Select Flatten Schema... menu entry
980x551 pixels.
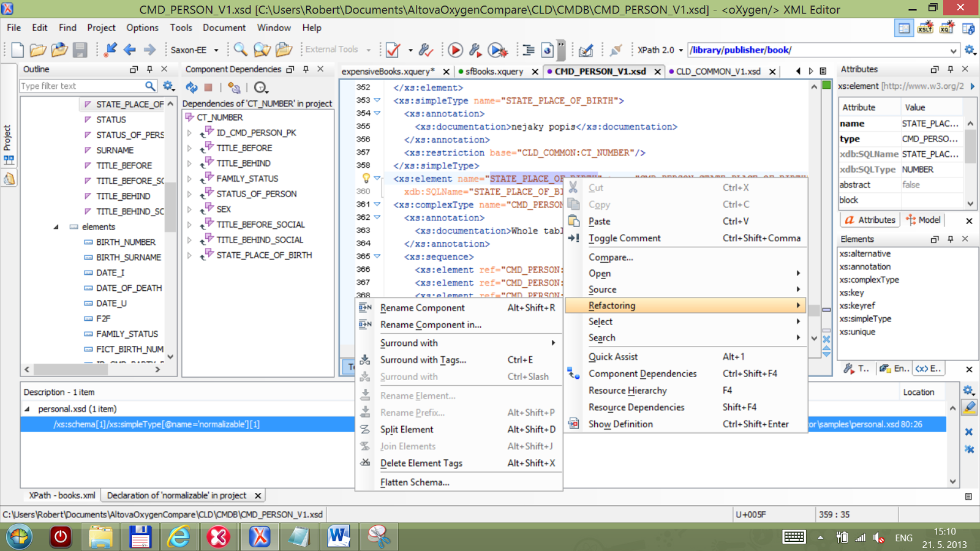click(459, 482)
